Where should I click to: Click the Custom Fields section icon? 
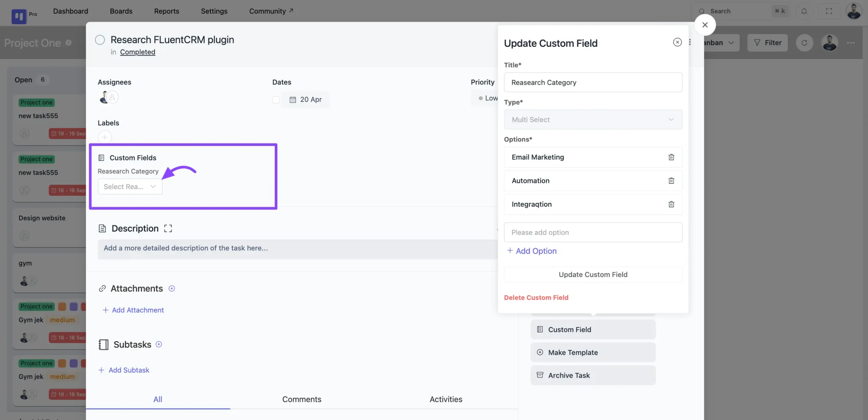pyautogui.click(x=101, y=158)
